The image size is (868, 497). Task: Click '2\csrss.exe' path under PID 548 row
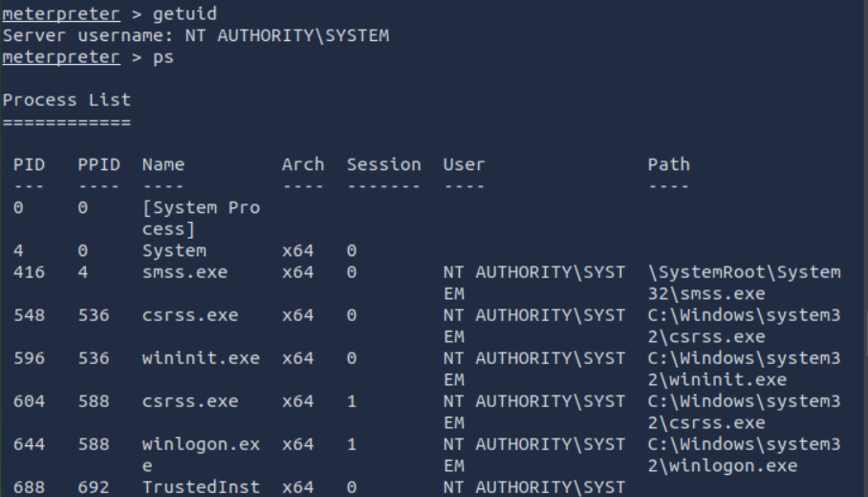pos(706,337)
